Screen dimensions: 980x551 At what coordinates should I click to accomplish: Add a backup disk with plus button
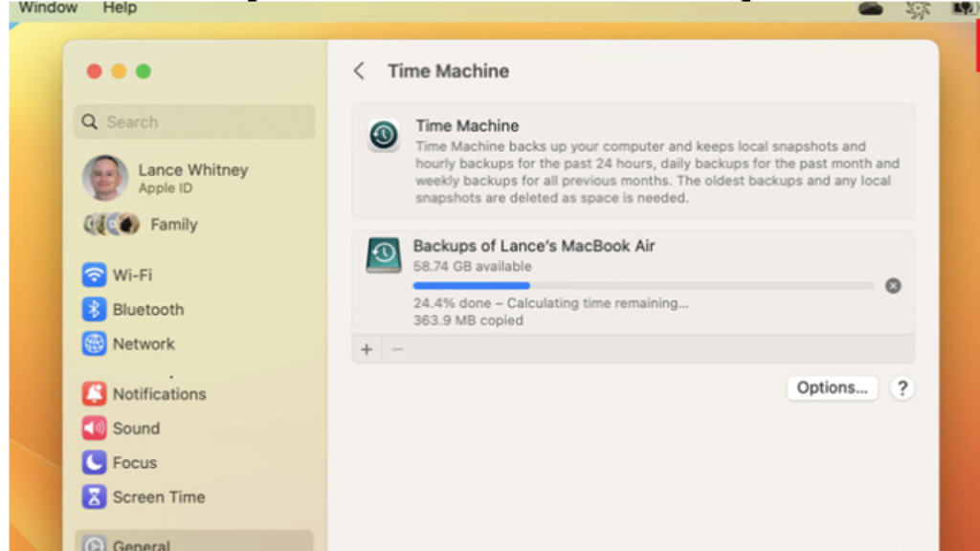367,349
